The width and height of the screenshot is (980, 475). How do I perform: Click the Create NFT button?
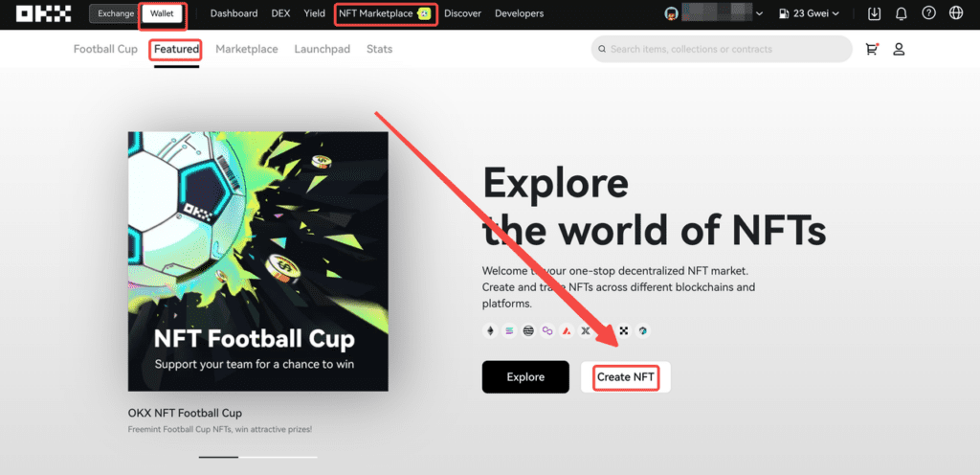pos(626,377)
